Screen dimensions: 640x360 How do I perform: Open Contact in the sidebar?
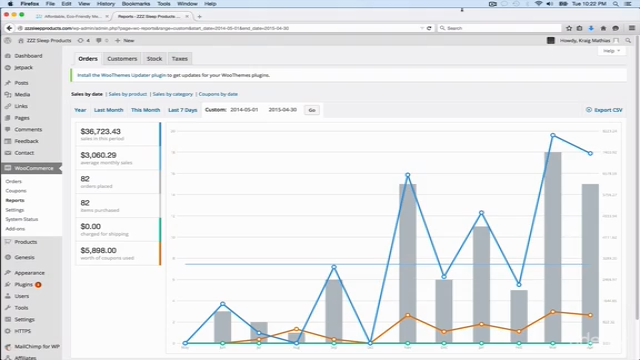click(24, 153)
